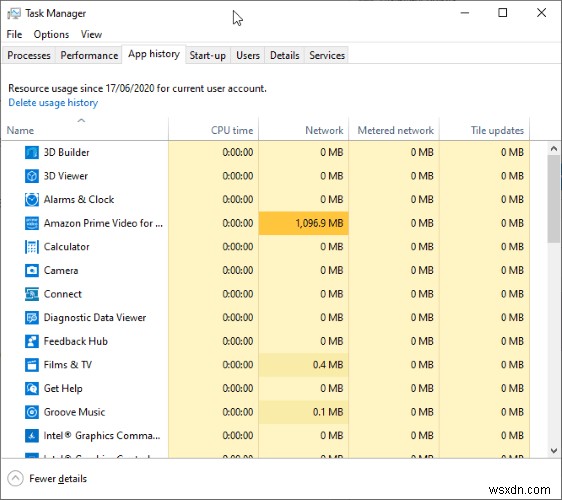Screen dimensions: 562x500
Task: Collapse view with Fewer details arrow
Action: coord(15,478)
